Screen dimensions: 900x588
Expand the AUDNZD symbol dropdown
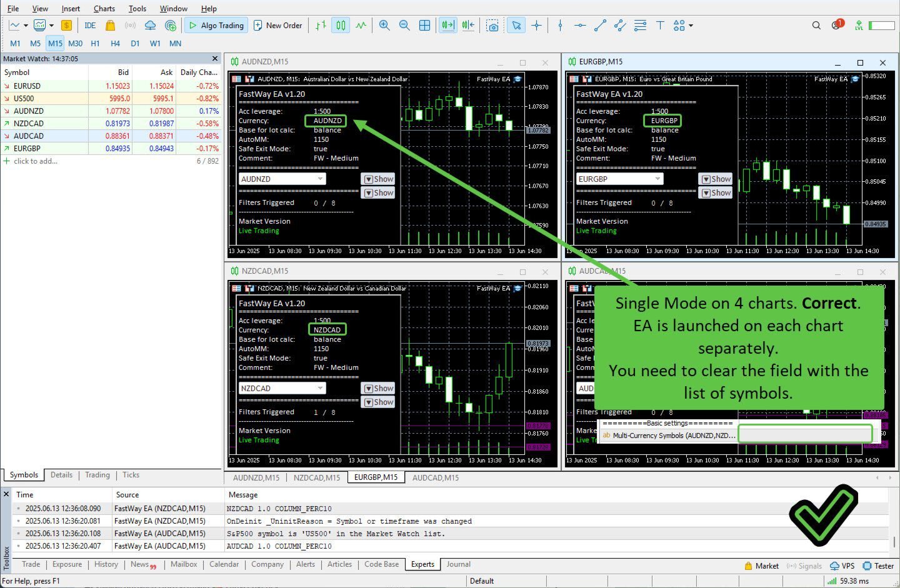[320, 179]
